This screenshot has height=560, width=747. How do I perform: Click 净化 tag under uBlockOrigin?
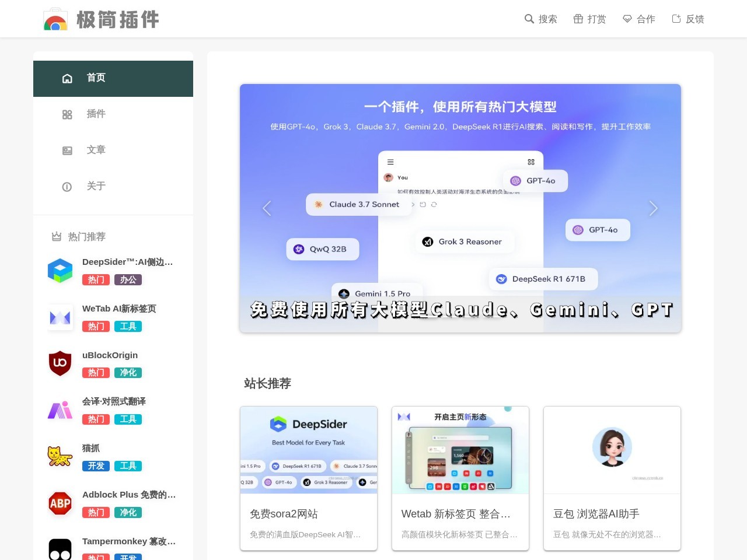click(128, 373)
